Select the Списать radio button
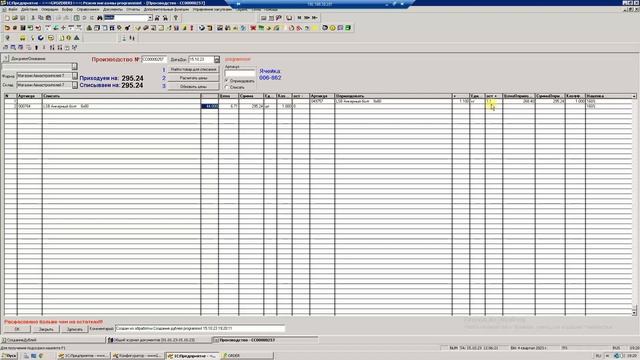 227,87
